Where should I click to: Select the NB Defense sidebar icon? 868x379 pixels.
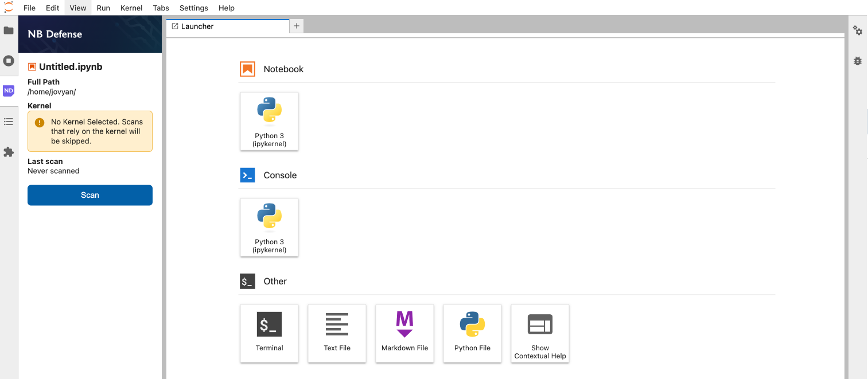pos(9,91)
